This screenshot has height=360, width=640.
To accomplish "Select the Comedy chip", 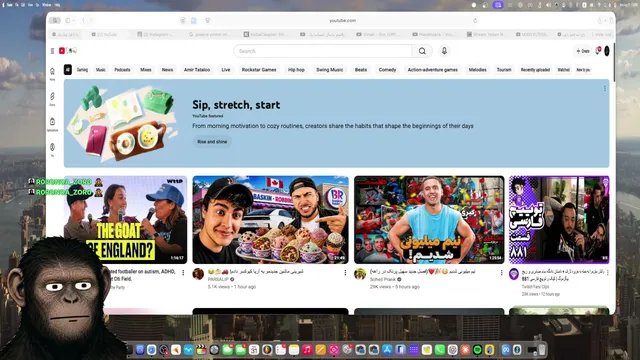I will (x=387, y=70).
